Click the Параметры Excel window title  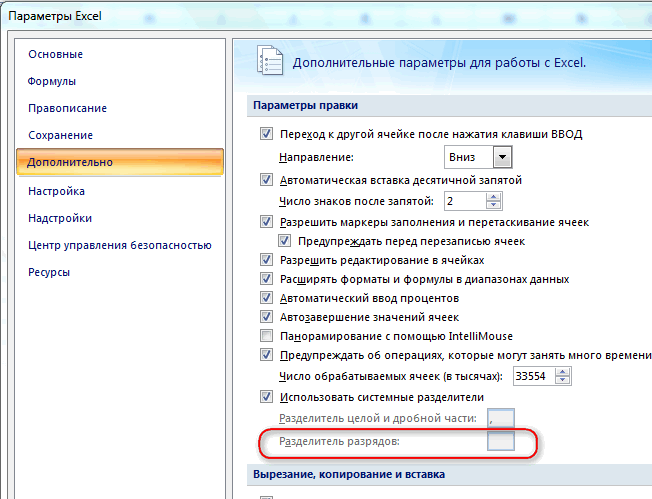click(55, 16)
